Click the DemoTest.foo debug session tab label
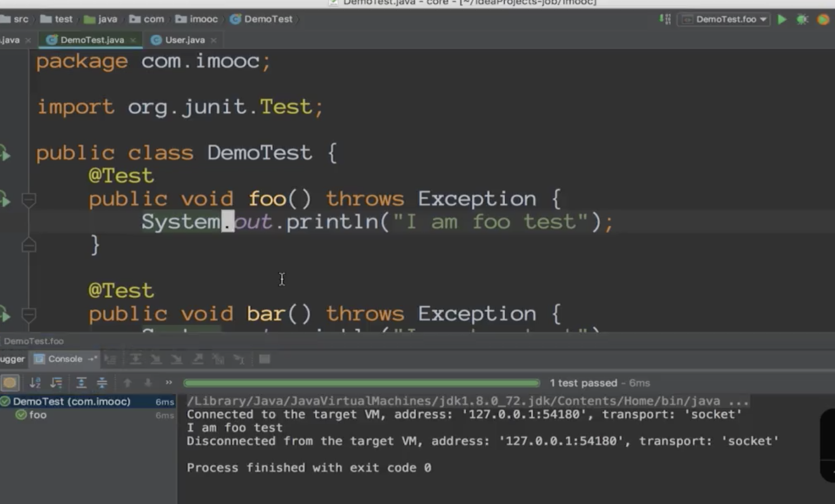Image resolution: width=835 pixels, height=504 pixels. (x=34, y=341)
